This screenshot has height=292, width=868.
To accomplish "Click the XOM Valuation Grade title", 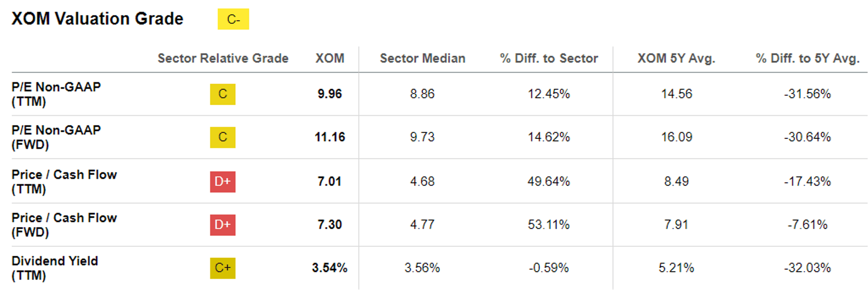I will (97, 19).
